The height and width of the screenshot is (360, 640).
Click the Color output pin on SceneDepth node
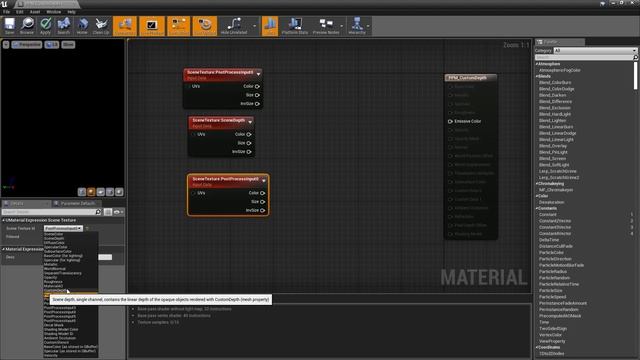(x=249, y=134)
